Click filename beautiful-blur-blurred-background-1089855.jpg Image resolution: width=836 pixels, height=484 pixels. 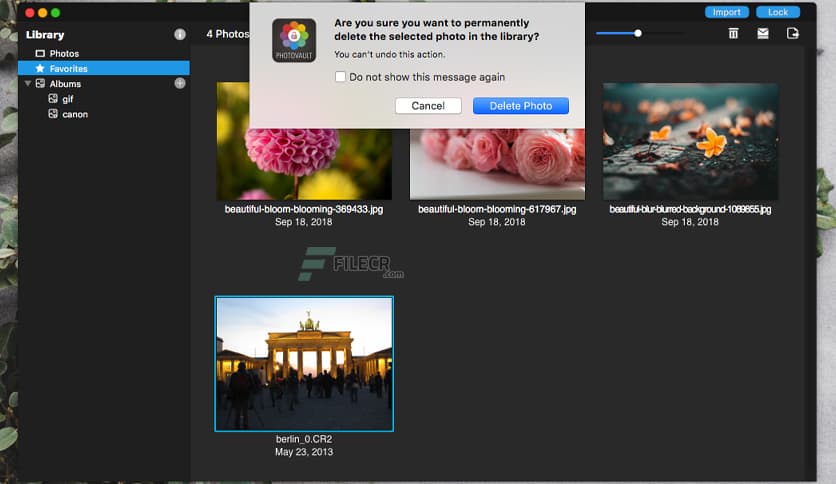[x=690, y=209]
